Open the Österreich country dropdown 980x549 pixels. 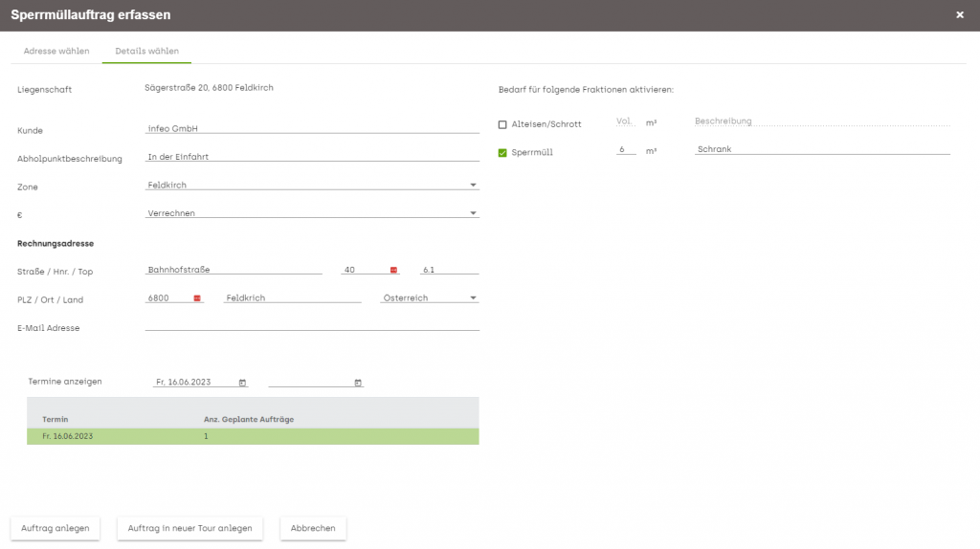point(430,297)
